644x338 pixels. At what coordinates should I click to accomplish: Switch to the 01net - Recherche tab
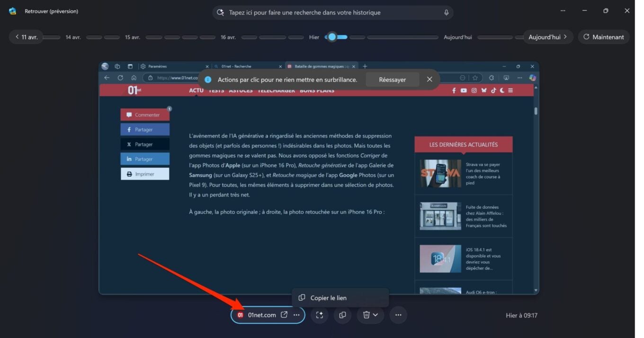tap(247, 66)
